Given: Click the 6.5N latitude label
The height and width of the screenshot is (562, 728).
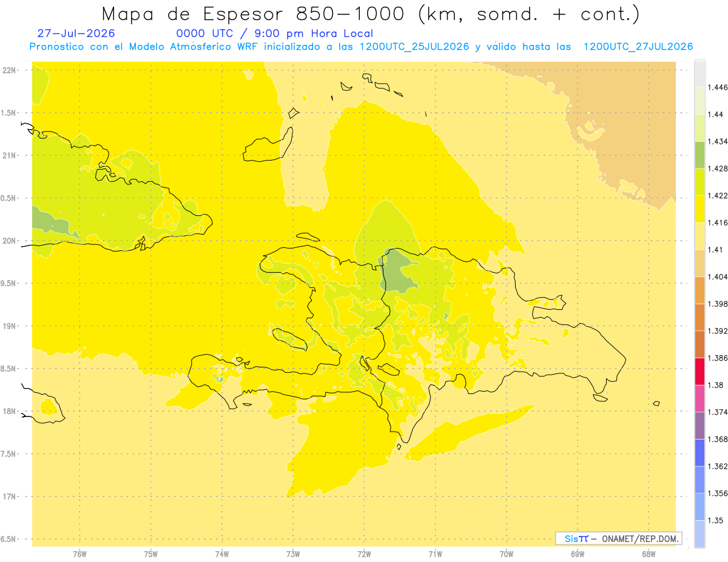Looking at the screenshot, I should coord(9,539).
